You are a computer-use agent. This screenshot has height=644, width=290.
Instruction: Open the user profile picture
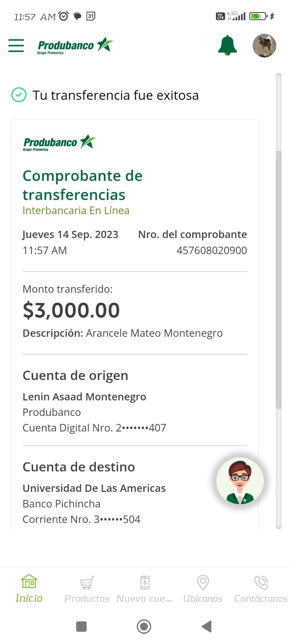[264, 45]
